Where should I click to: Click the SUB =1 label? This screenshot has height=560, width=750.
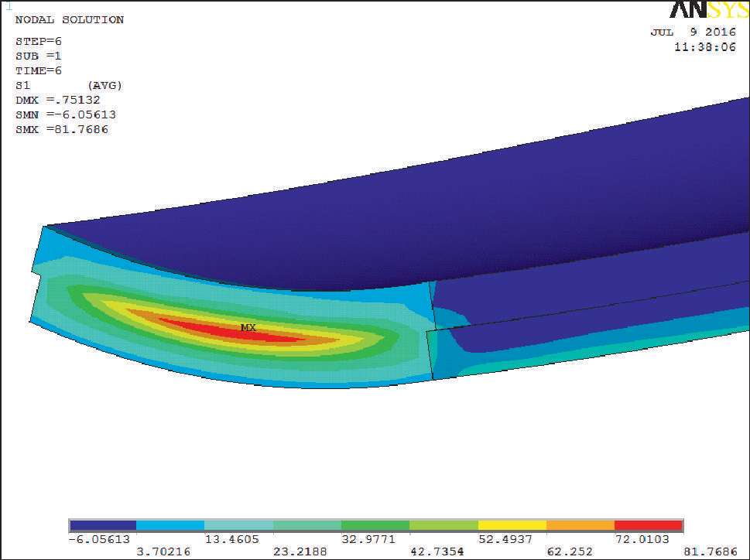coord(38,56)
